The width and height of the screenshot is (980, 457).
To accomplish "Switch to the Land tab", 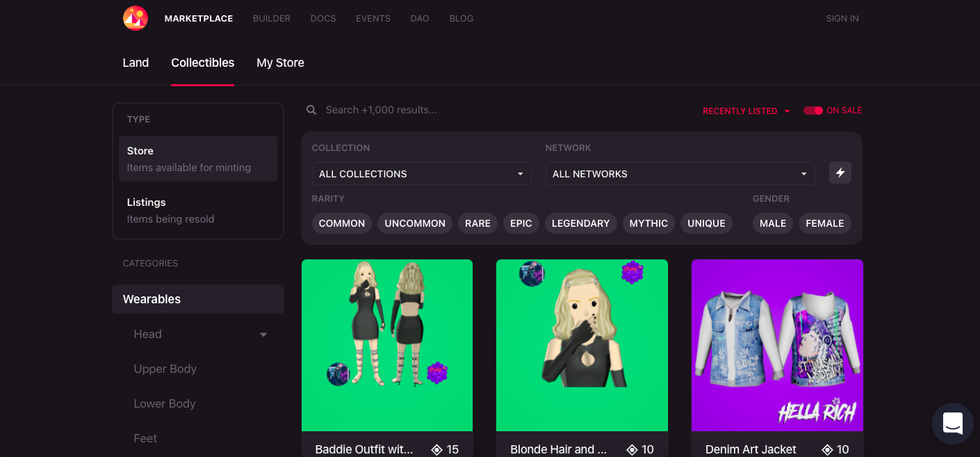I will (136, 63).
